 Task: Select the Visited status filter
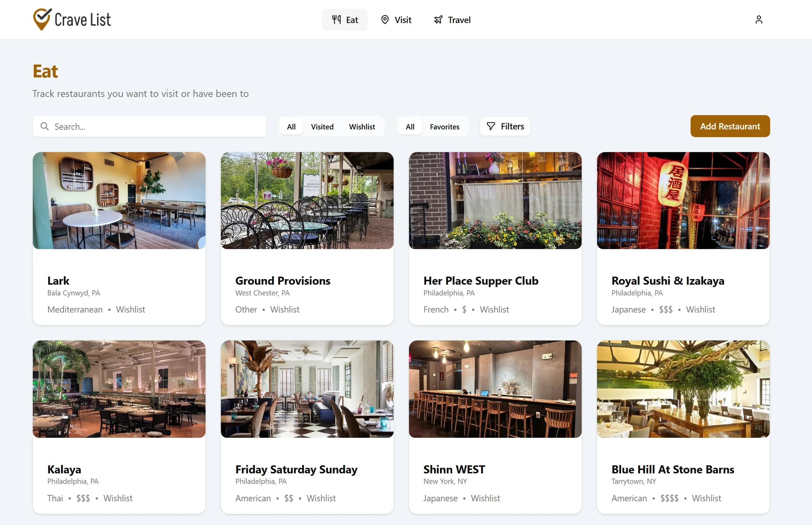[x=322, y=127]
